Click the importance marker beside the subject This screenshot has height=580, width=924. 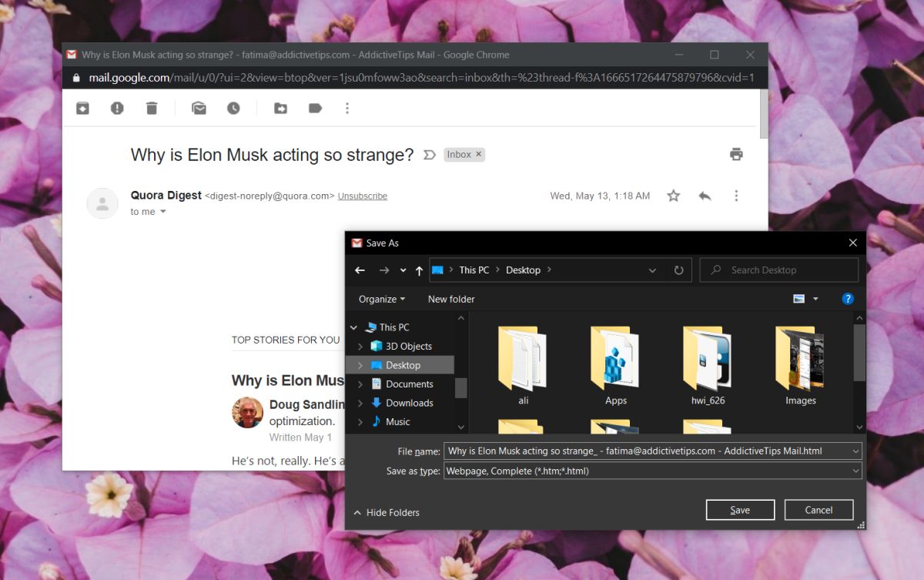pyautogui.click(x=430, y=155)
